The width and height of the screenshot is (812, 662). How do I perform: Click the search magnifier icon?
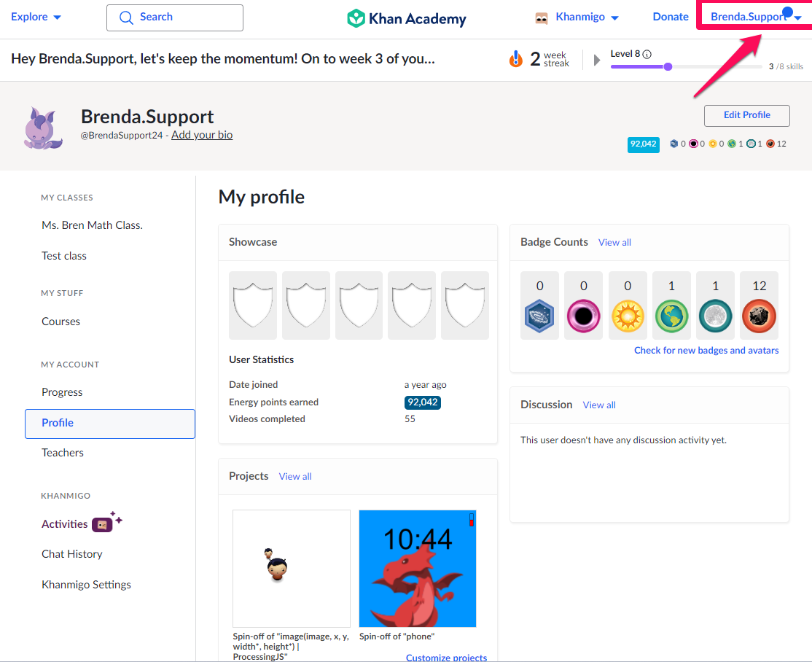pyautogui.click(x=126, y=17)
